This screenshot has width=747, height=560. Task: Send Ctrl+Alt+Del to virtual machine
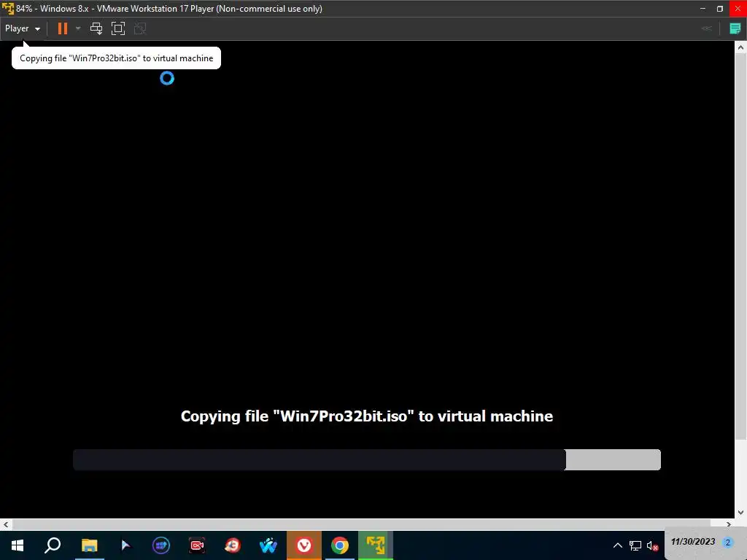[96, 28]
